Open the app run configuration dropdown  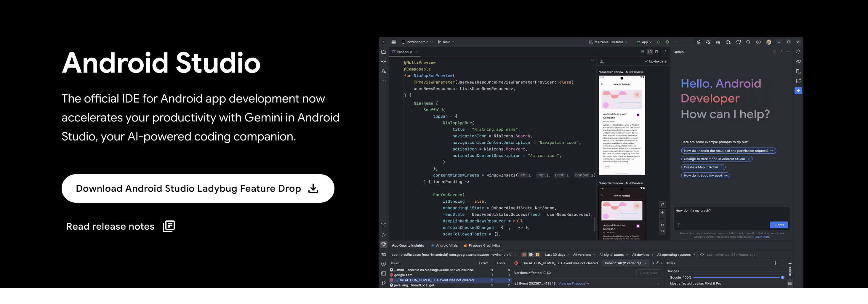(x=644, y=42)
